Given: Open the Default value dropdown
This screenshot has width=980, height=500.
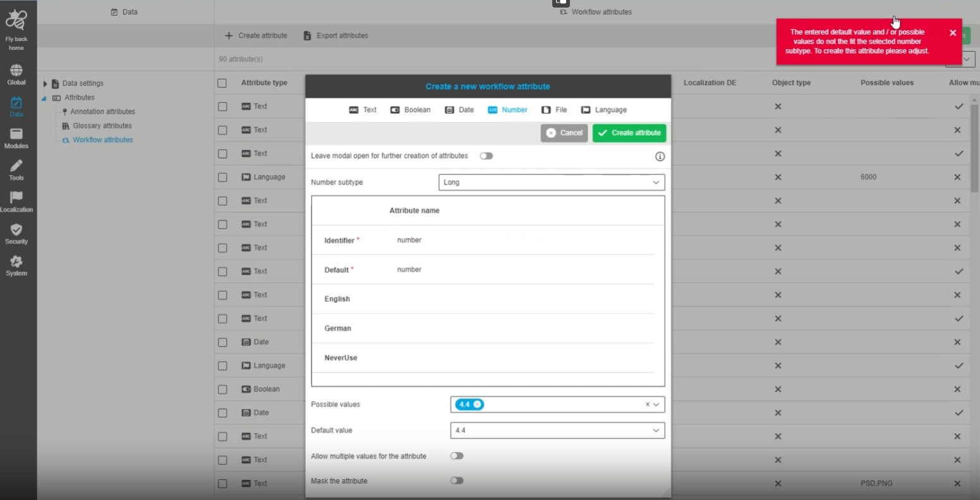Looking at the screenshot, I should (x=557, y=431).
